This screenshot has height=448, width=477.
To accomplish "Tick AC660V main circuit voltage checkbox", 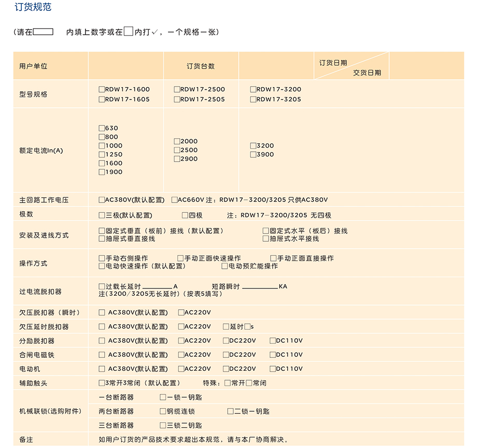I will point(175,200).
